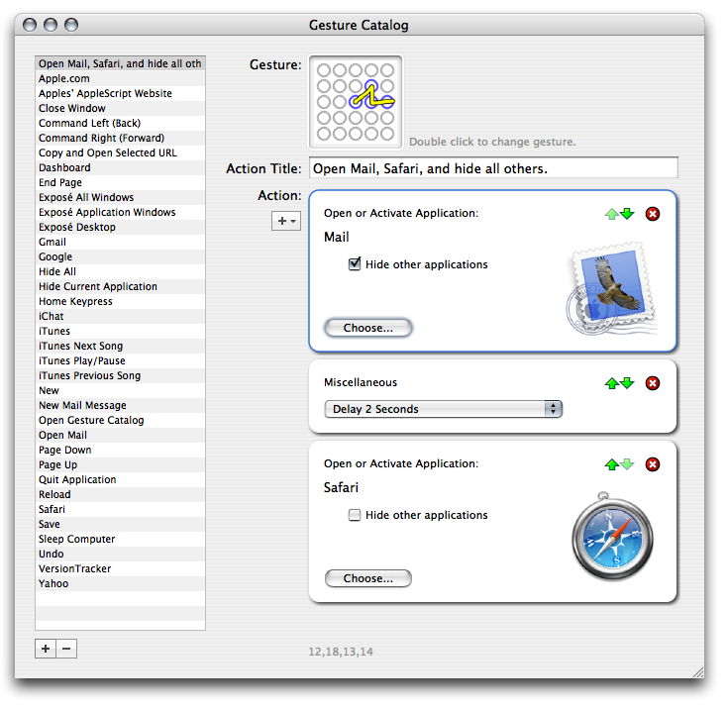
Task: Remove selected gesture with minus button
Action: [x=66, y=649]
